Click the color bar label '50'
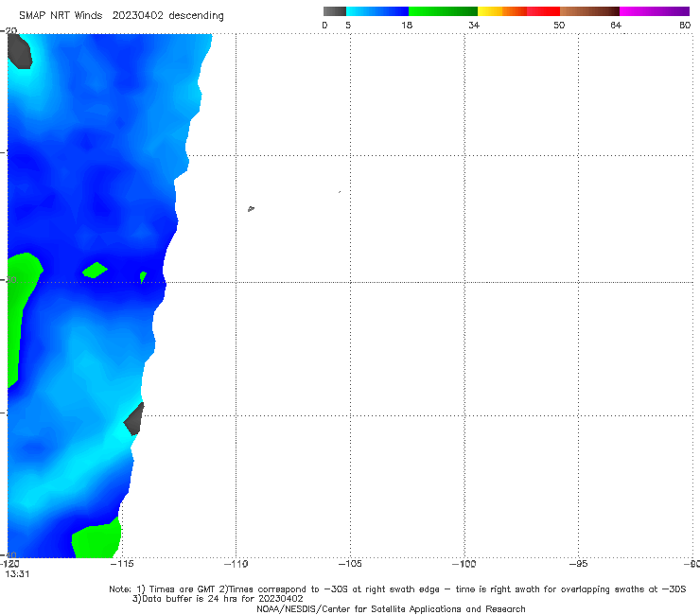700x615 pixels. pos(559,25)
